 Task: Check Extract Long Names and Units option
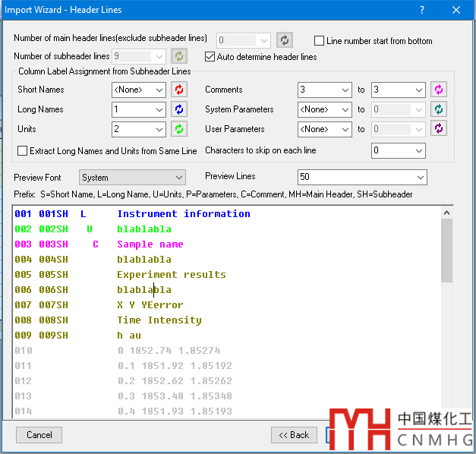[23, 151]
